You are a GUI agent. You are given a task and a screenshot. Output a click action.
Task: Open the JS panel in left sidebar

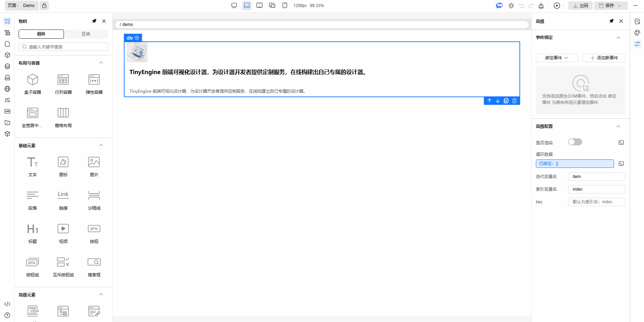[x=7, y=100]
